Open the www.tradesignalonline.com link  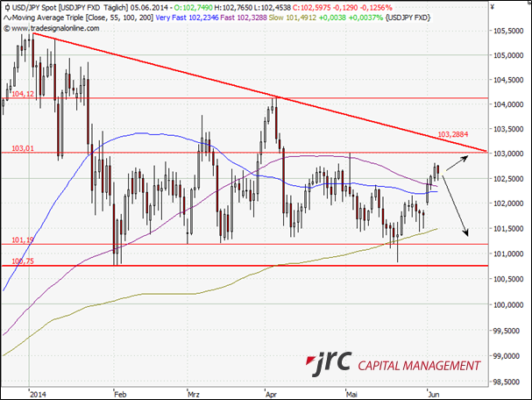tap(52, 27)
